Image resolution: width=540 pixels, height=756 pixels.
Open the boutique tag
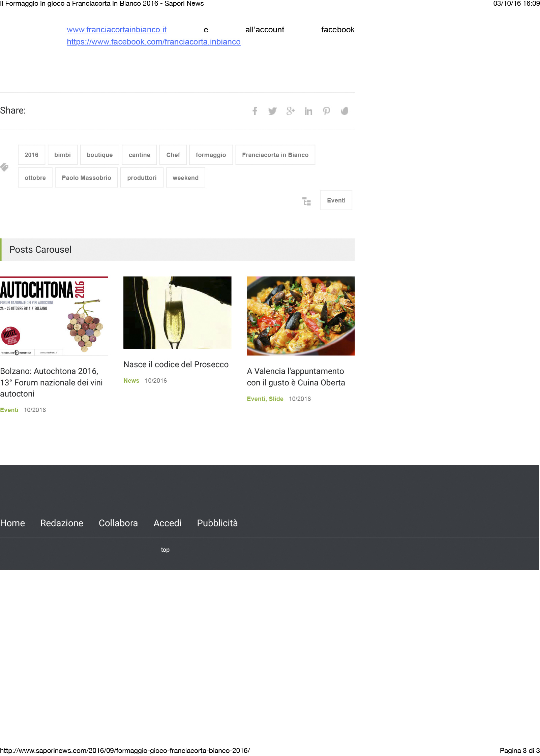coord(100,155)
